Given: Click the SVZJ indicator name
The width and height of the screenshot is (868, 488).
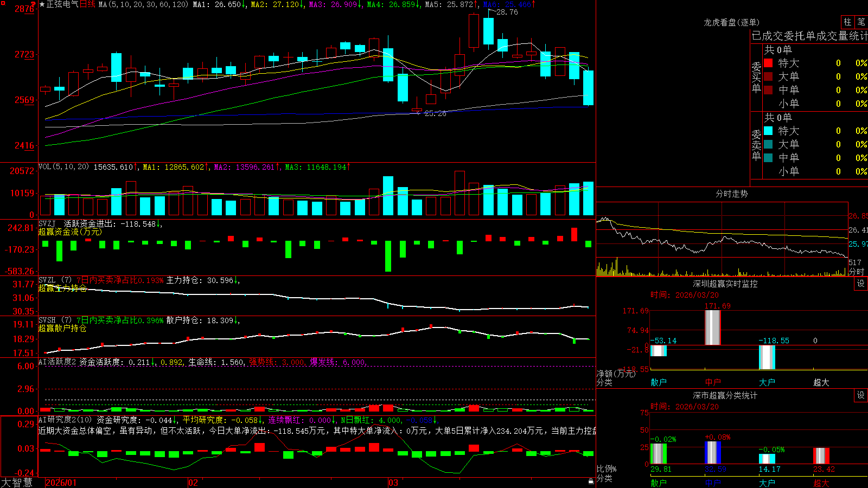Looking at the screenshot, I should click(x=47, y=223).
